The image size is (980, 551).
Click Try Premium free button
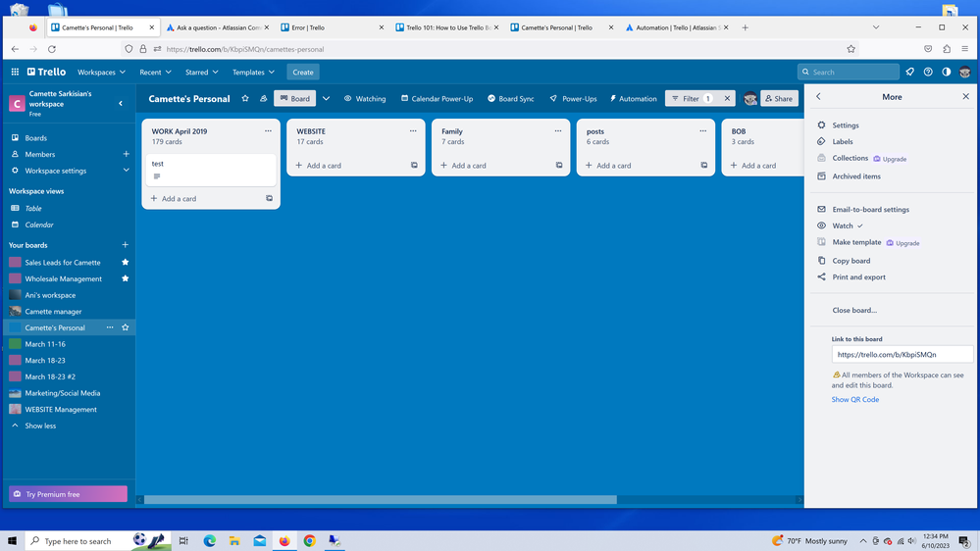tap(68, 494)
